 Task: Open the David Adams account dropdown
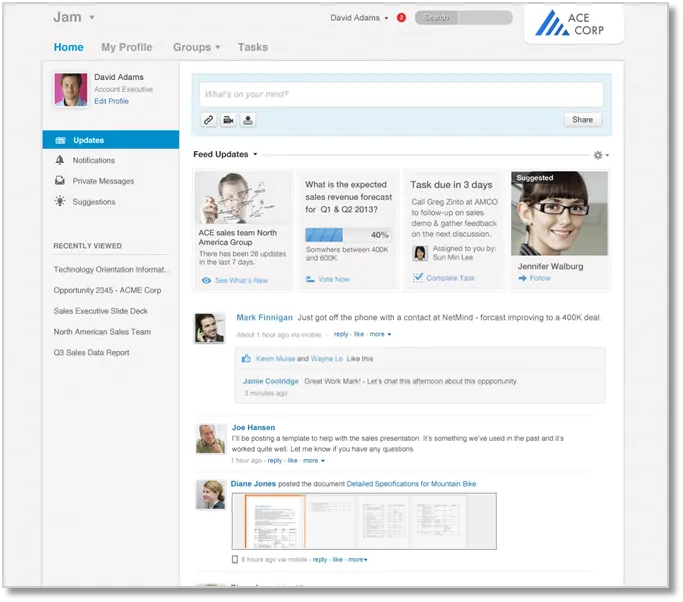[x=386, y=18]
